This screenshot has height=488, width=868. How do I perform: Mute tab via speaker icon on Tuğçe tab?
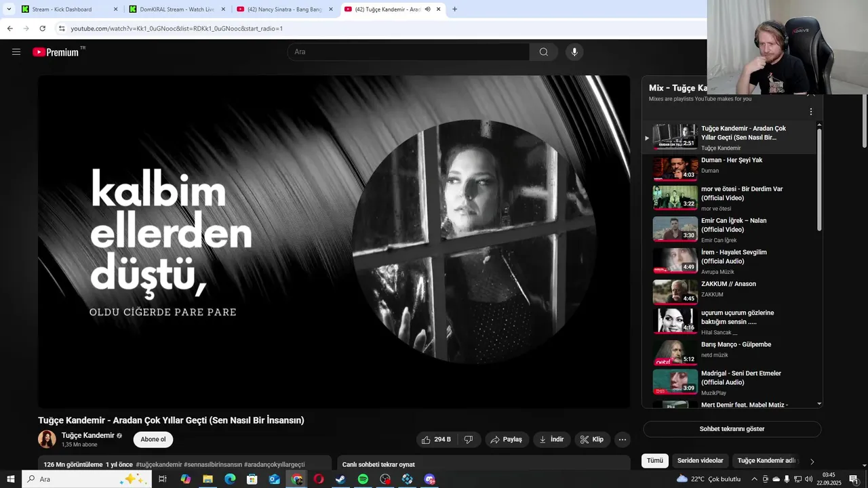[x=428, y=9]
